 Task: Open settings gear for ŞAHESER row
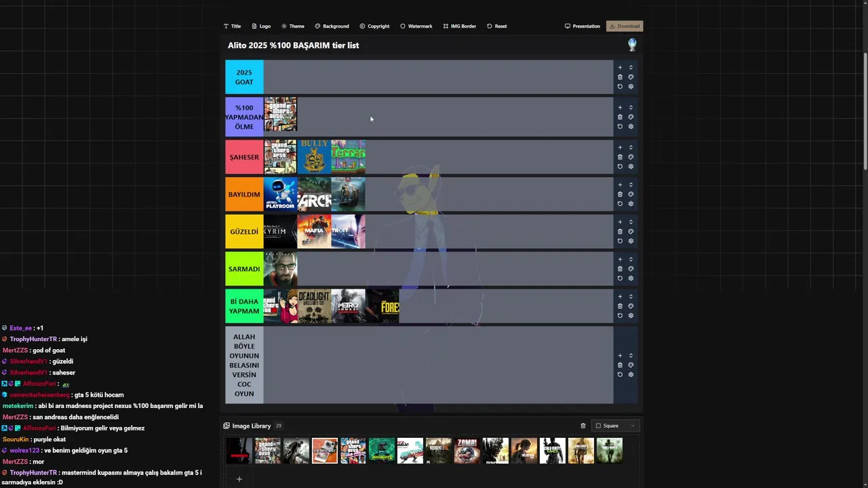631,167
